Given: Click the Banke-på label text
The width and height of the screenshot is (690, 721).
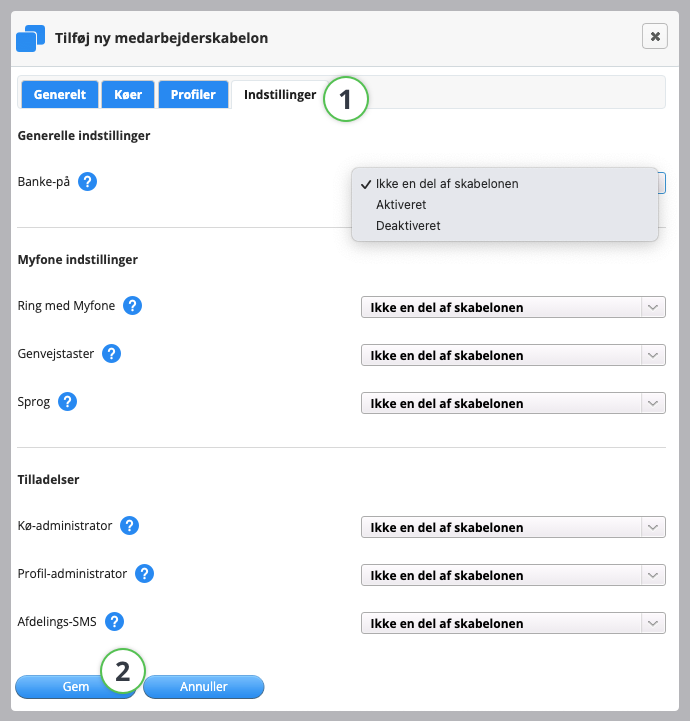Looking at the screenshot, I should 44,182.
